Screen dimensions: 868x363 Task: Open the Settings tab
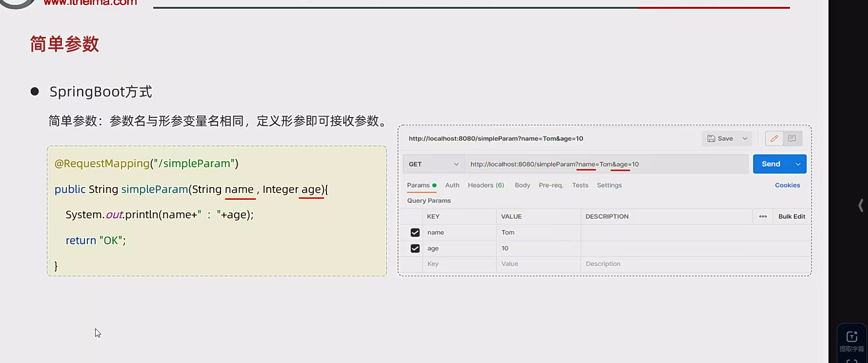coord(609,185)
